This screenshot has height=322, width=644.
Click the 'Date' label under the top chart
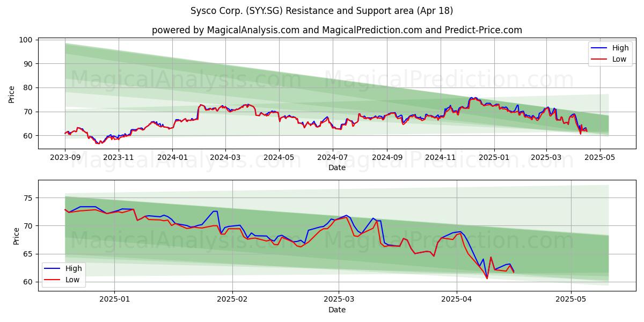337,168
